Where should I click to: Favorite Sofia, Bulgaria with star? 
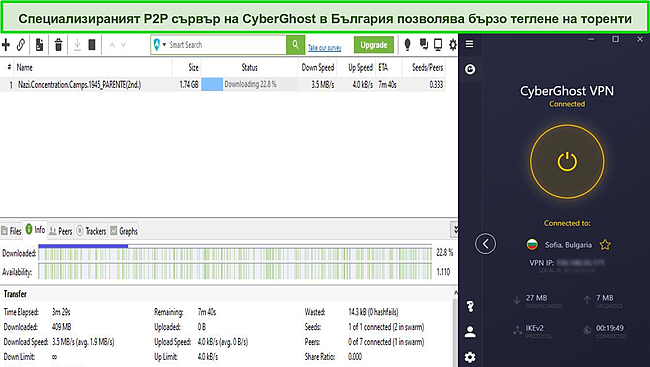(605, 245)
